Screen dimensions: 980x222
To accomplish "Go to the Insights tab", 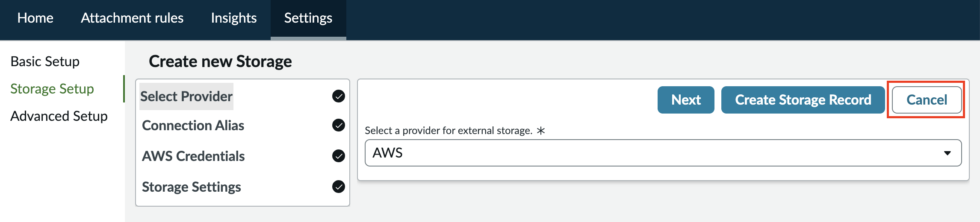I will tap(234, 18).
